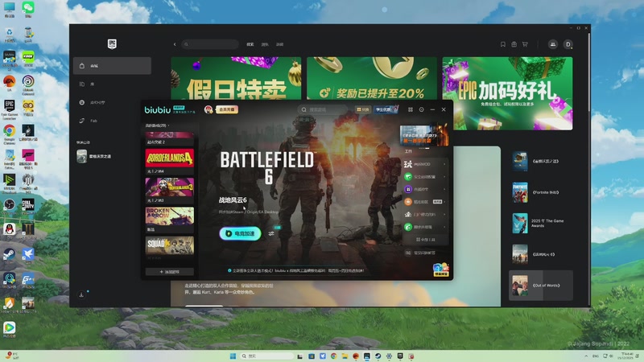Open Google Chrome desktop icon
Viewport: 644px width, 362px height.
[9, 134]
